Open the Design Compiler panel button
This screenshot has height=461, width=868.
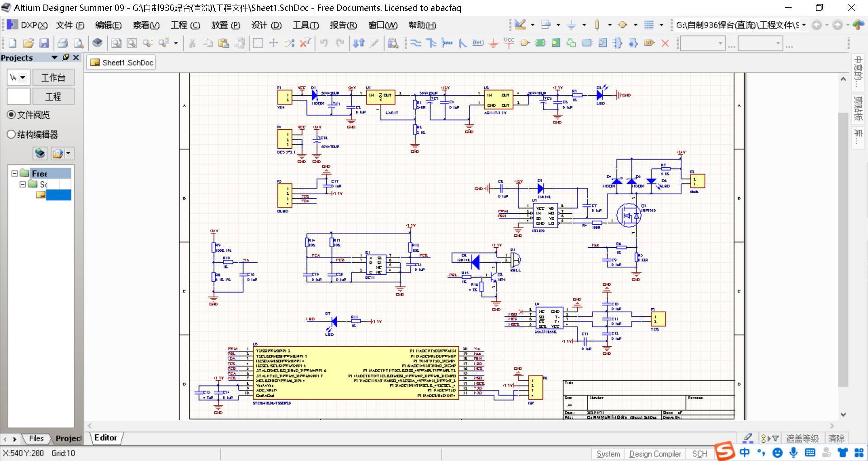click(655, 454)
